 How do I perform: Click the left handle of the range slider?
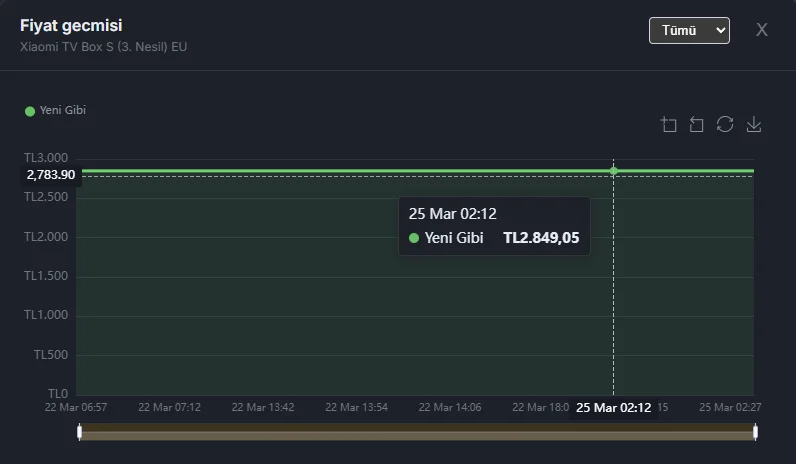click(x=79, y=432)
